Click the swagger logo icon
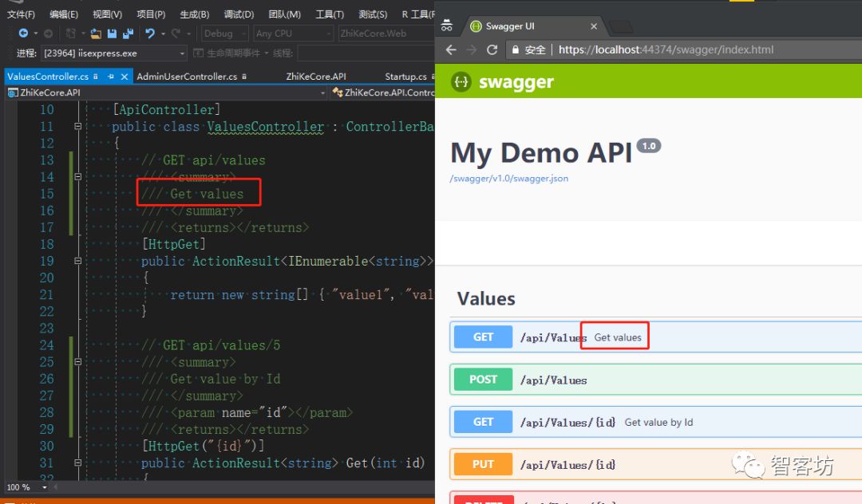862x504 pixels. coord(461,82)
